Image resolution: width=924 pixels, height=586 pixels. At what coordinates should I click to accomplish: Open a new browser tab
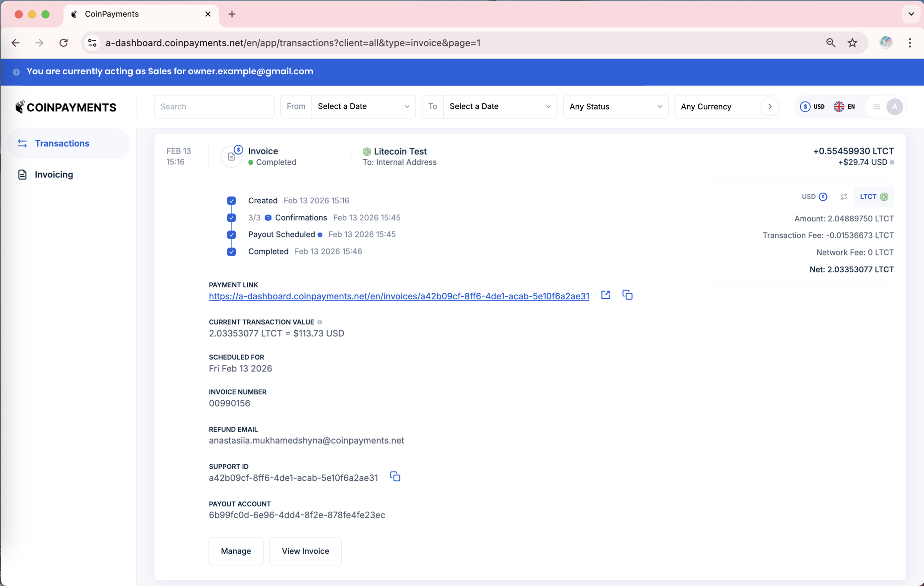click(232, 14)
